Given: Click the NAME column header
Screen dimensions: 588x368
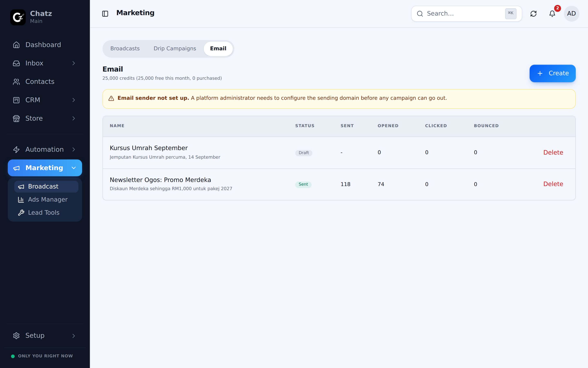Looking at the screenshot, I should [x=117, y=126].
